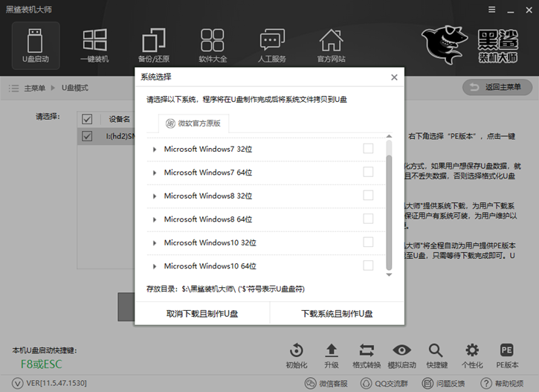Screen dimensions: 539x392
Task: Open 官方网站 home icon
Action: (x=331, y=42)
